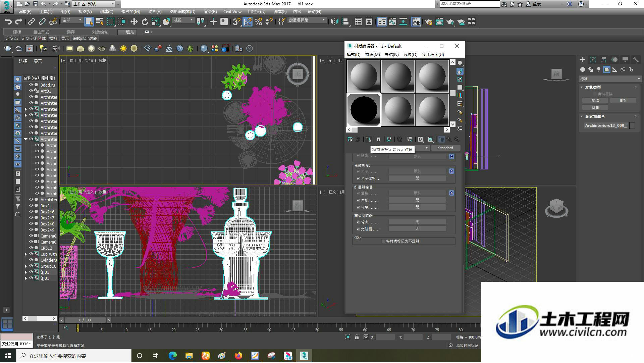Screen dimensions: 644x363
Task: Open the 标准 camera type dropdown
Action: pos(610,79)
